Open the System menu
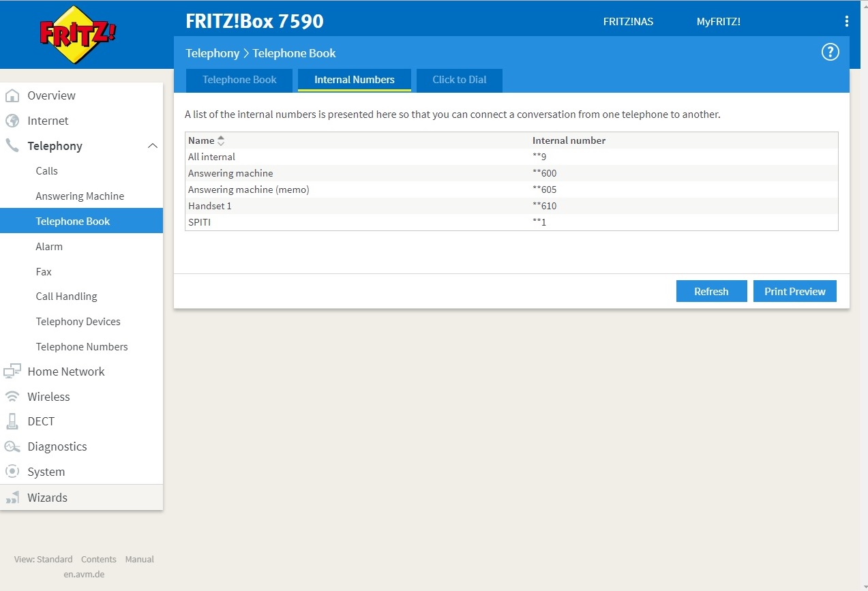The height and width of the screenshot is (591, 868). coord(46,472)
